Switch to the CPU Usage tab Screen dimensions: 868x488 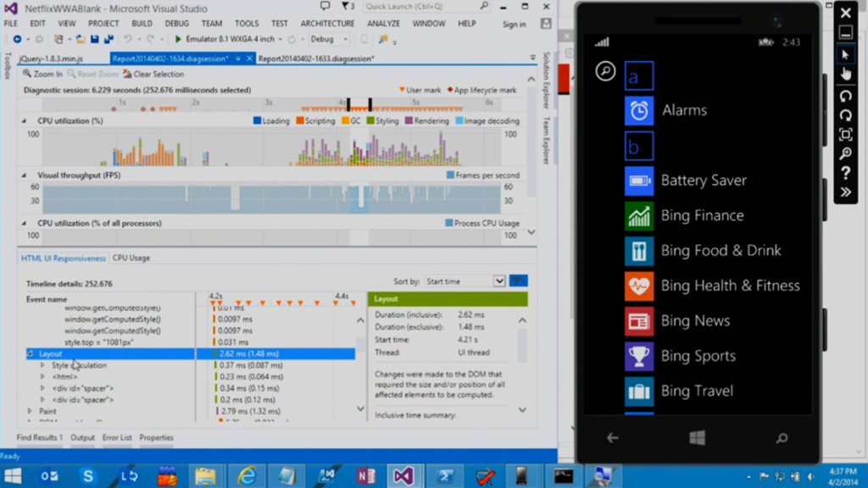click(131, 258)
